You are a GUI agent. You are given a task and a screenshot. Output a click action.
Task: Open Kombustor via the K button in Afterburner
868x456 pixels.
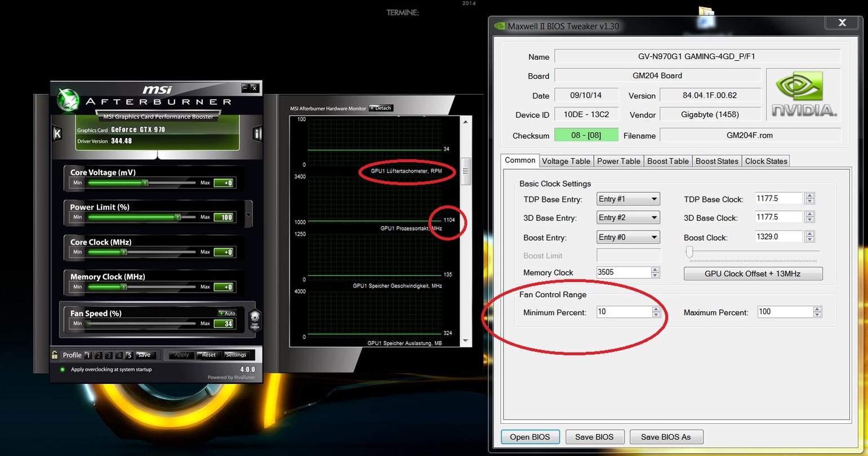57,134
